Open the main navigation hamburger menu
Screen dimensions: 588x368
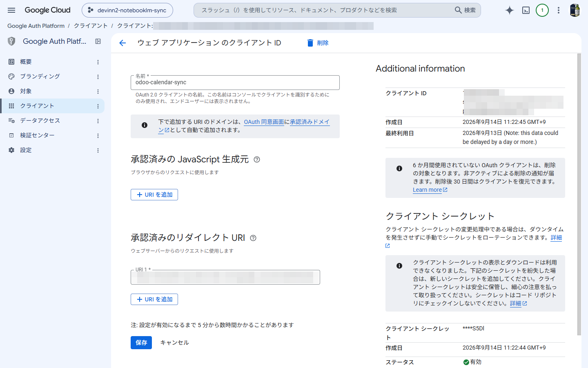point(11,10)
